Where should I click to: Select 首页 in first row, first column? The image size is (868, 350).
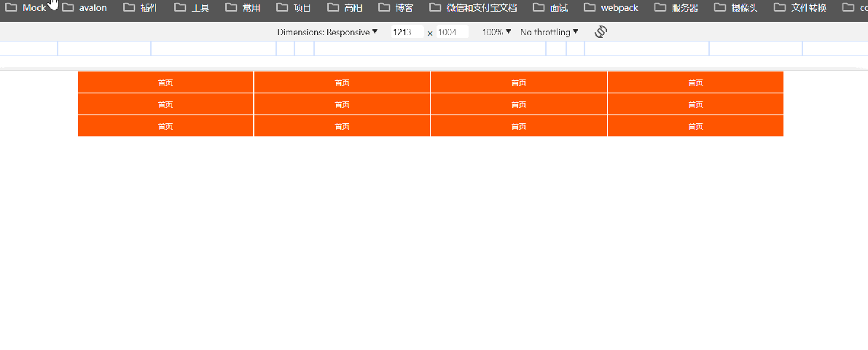(165, 82)
